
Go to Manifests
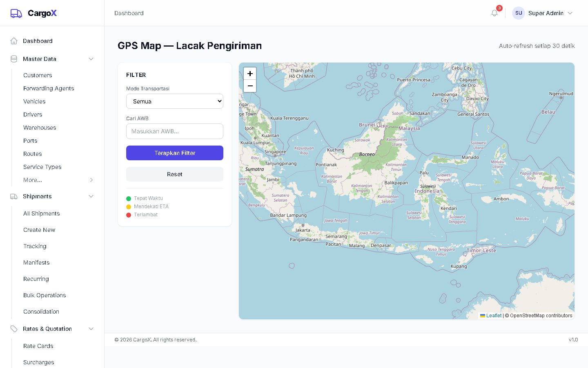(x=36, y=263)
